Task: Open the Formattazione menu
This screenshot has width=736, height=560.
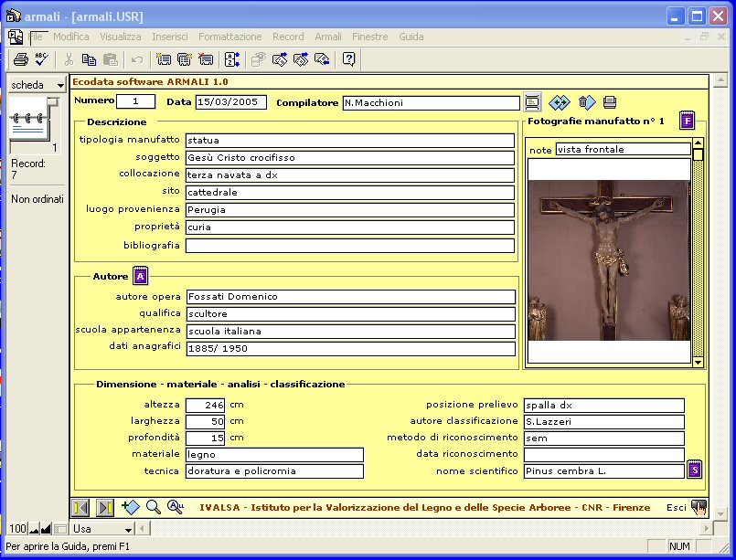Action: click(230, 37)
